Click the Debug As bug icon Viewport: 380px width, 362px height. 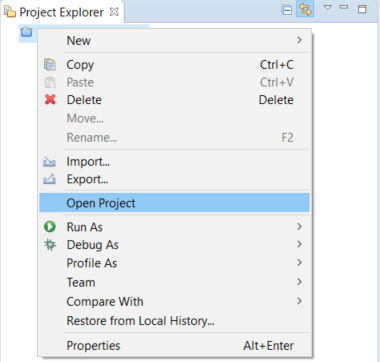click(50, 245)
